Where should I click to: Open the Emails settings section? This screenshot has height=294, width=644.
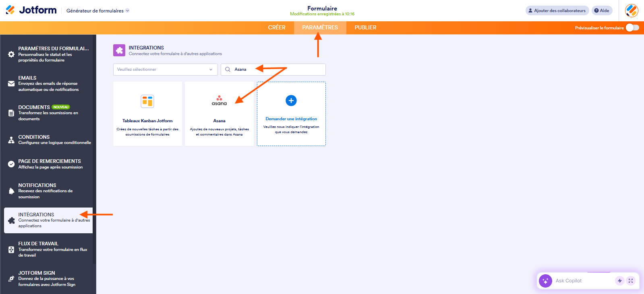click(48, 84)
